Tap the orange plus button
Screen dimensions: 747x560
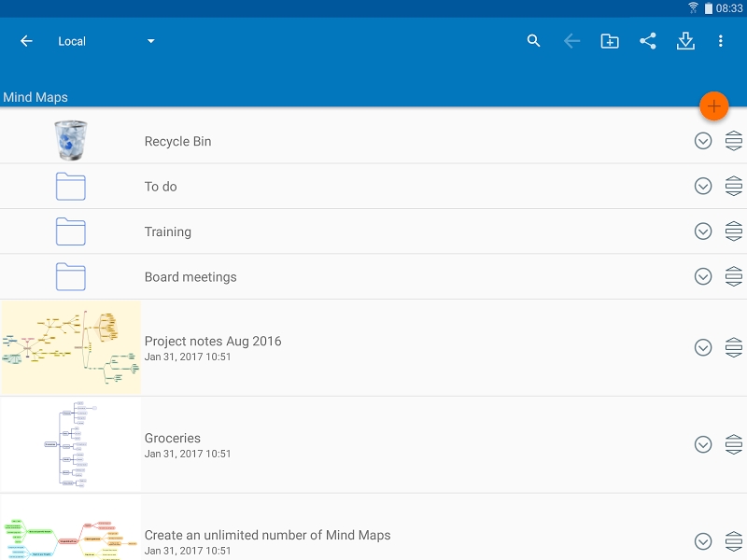click(x=713, y=106)
